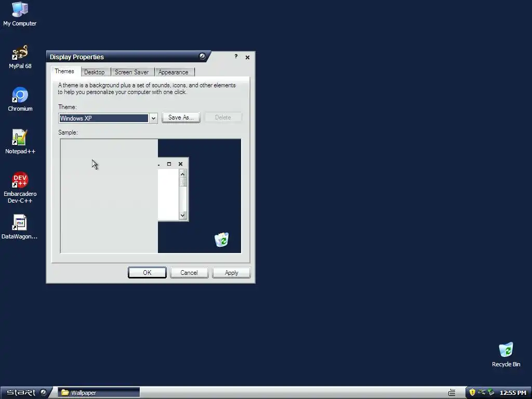Switch to the Desktop tab

(x=95, y=72)
